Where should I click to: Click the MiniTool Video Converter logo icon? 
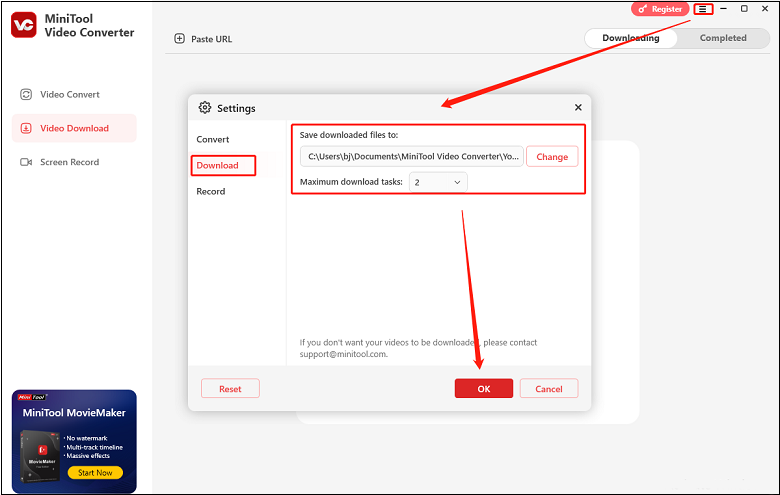pos(23,25)
